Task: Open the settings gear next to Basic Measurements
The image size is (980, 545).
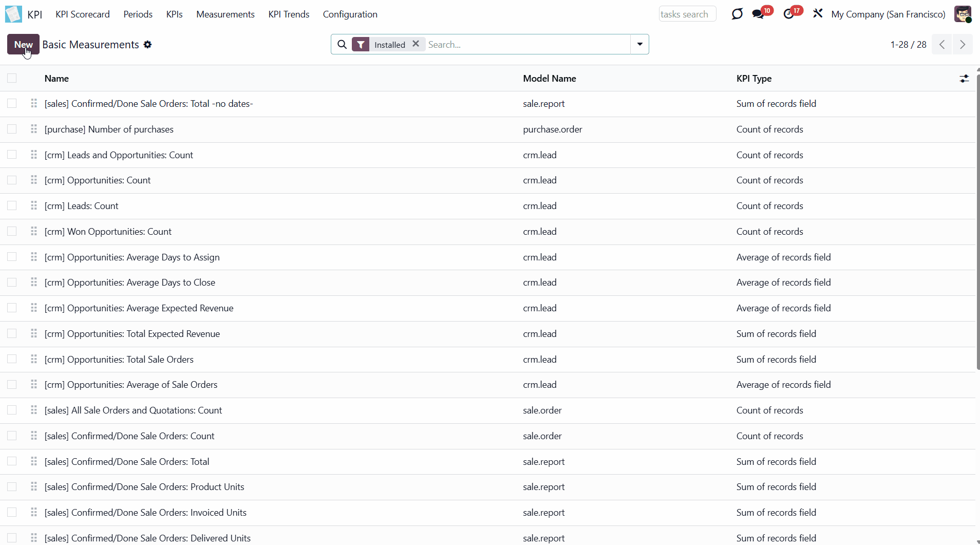Action: click(x=147, y=45)
